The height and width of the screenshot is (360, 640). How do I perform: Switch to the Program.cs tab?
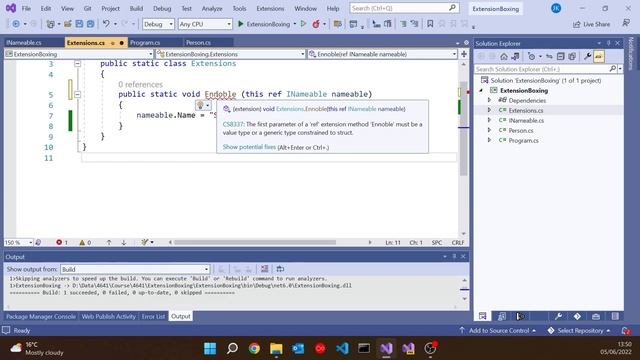coord(145,42)
